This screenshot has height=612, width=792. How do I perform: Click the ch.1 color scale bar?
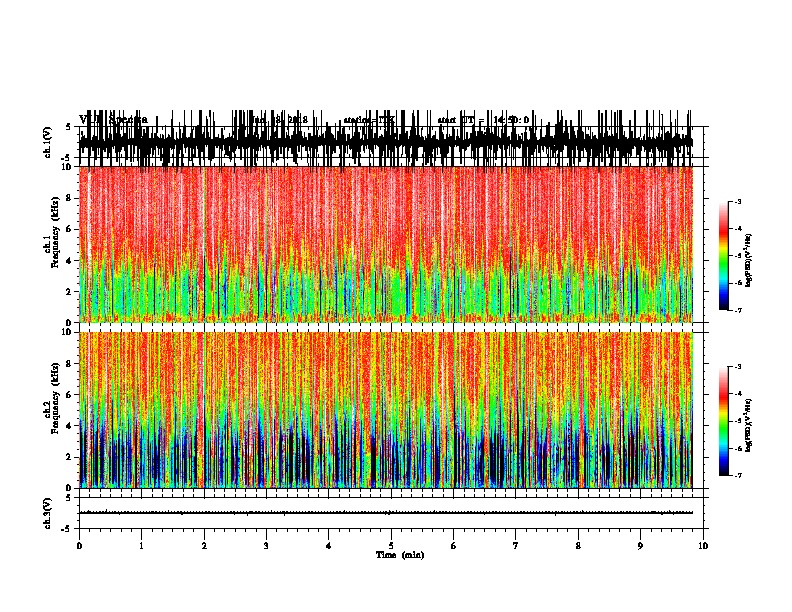coord(723,256)
